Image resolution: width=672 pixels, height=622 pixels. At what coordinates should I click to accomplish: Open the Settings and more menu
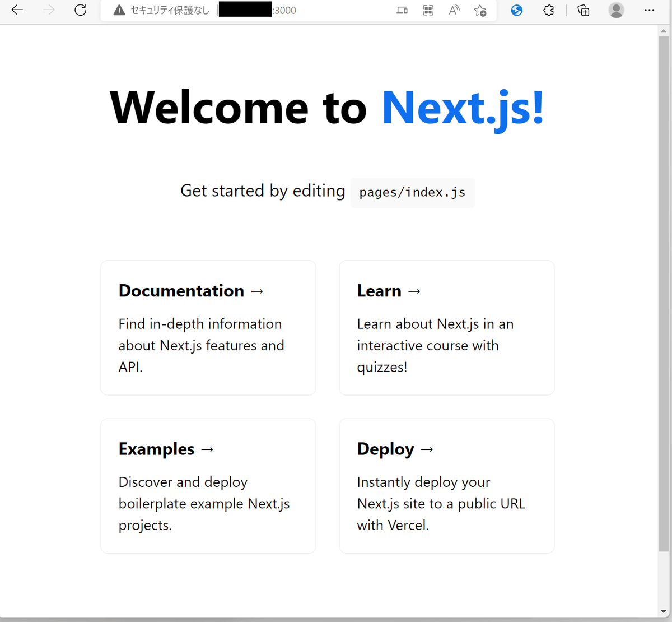click(x=650, y=10)
